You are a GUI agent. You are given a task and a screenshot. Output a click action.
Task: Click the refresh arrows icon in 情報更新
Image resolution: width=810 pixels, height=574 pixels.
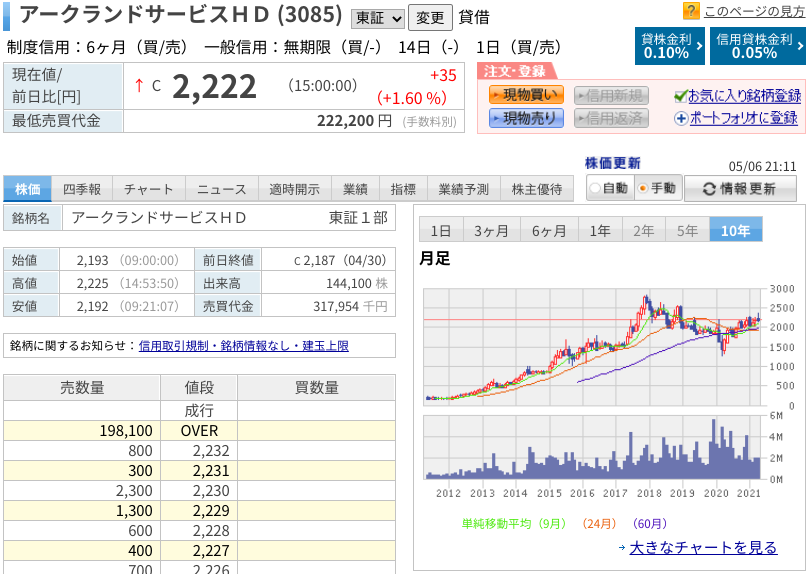pos(709,189)
